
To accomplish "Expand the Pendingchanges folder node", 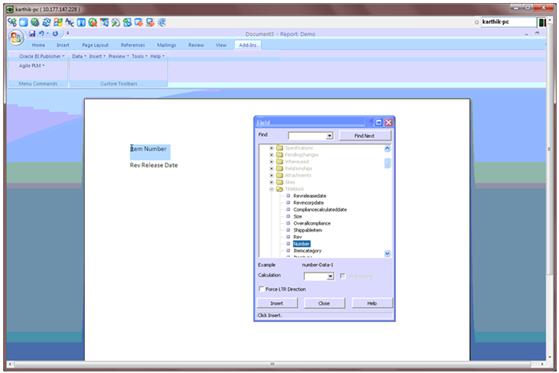I will coord(271,155).
